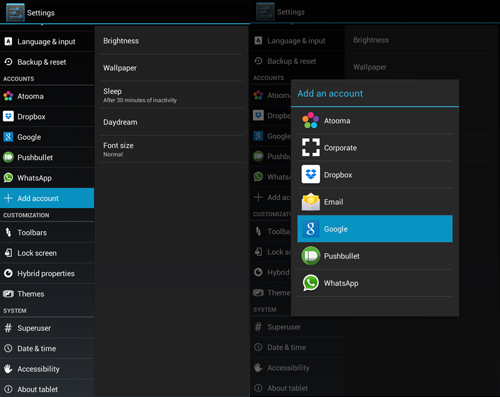The height and width of the screenshot is (397, 500).
Task: Click Date & time clock icon in left sidebar
Action: point(8,348)
